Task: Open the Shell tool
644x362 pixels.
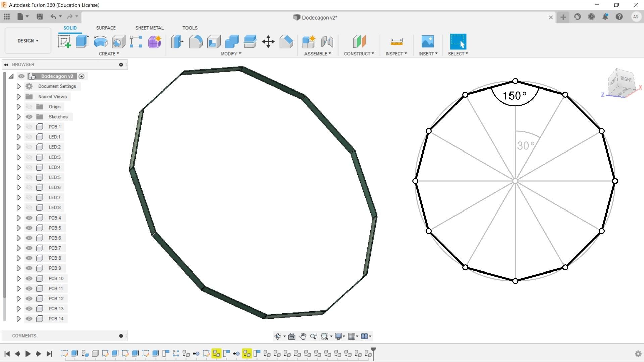Action: pyautogui.click(x=214, y=42)
